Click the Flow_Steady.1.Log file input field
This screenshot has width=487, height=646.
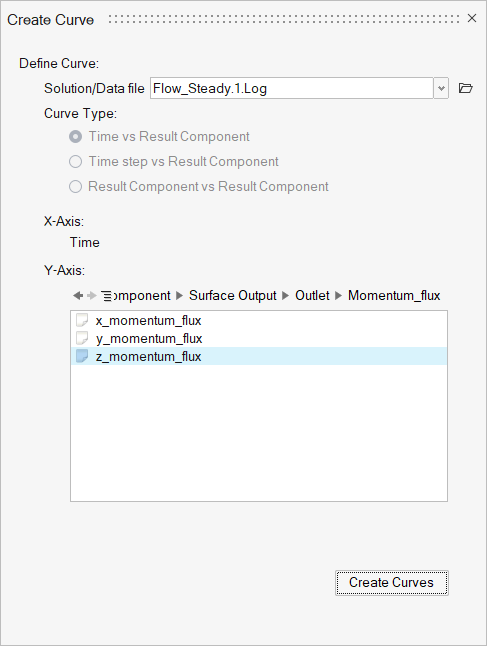click(292, 88)
